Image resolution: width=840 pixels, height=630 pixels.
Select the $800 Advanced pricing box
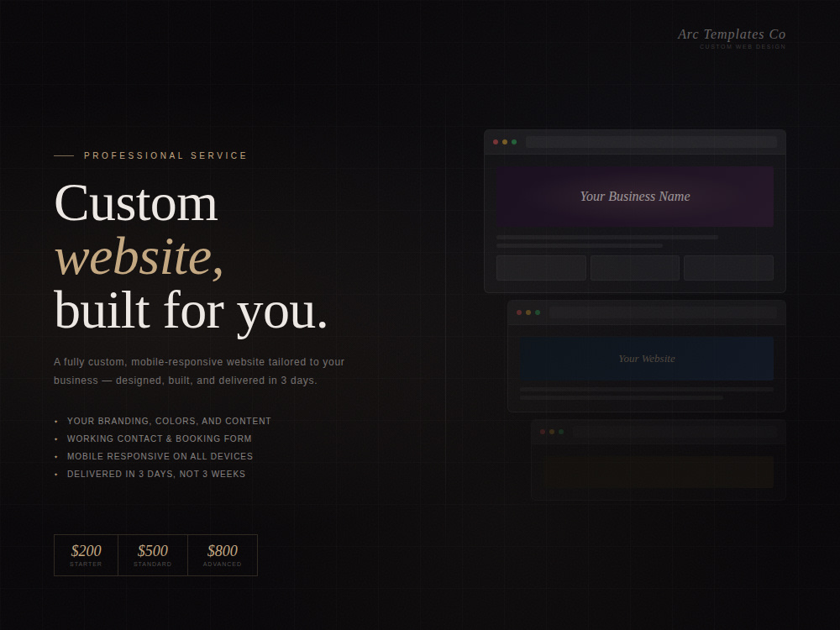(x=223, y=555)
